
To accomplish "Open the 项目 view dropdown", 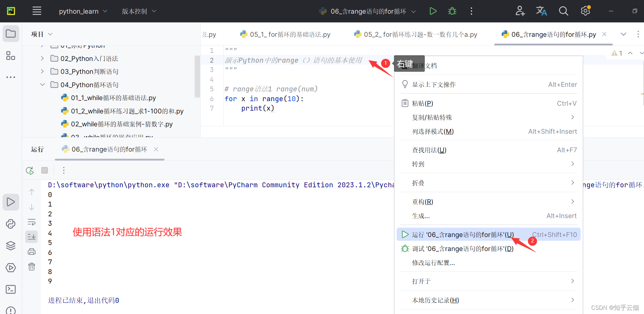I will pyautogui.click(x=42, y=34).
